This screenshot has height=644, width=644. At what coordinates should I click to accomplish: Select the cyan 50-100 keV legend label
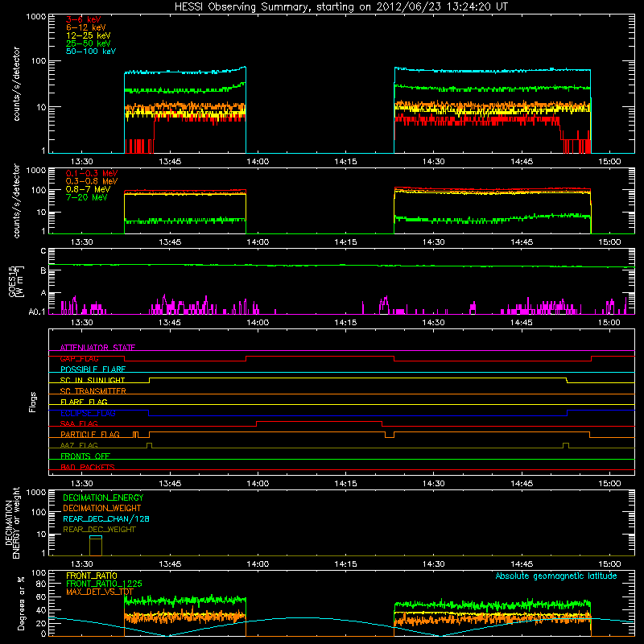(x=90, y=52)
